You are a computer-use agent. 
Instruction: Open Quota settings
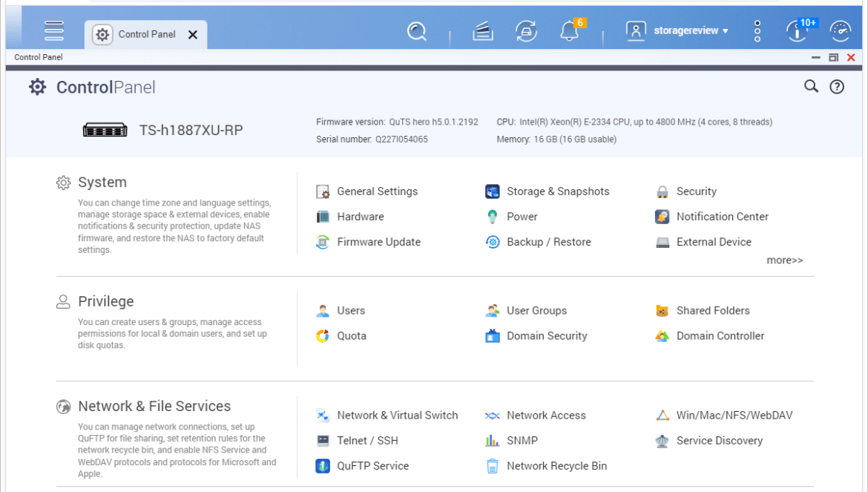pos(352,336)
